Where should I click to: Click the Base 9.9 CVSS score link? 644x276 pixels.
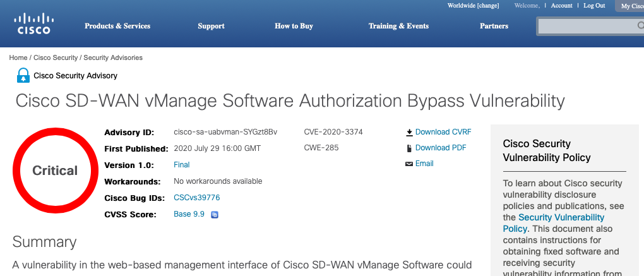pyautogui.click(x=189, y=214)
